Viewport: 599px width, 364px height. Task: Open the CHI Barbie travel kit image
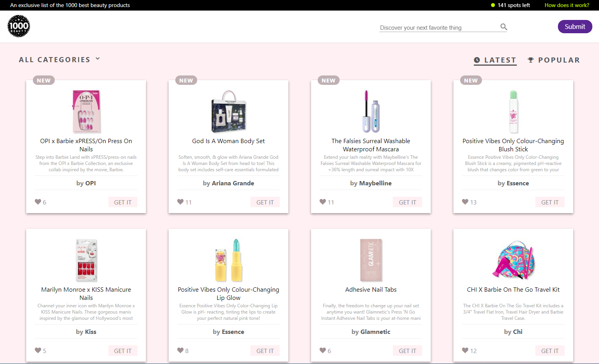pyautogui.click(x=513, y=260)
